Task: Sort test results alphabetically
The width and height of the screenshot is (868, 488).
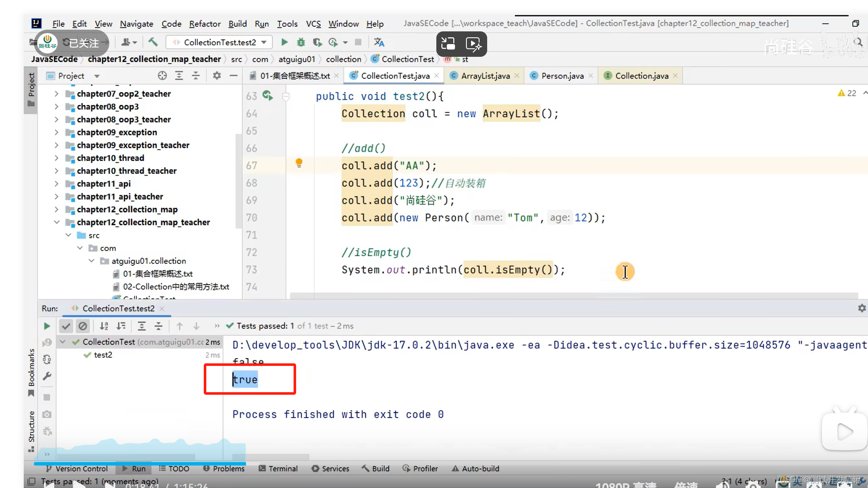Action: [x=104, y=326]
